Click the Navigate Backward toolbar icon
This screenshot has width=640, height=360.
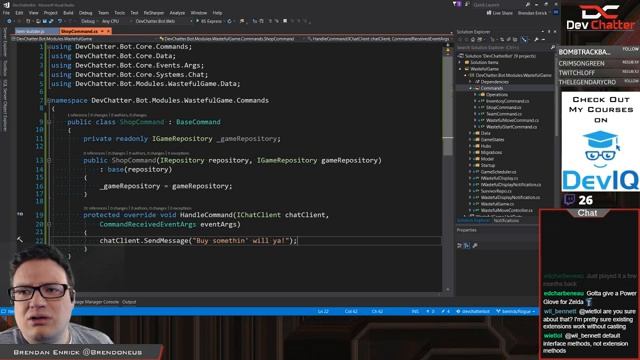[x=9, y=21]
